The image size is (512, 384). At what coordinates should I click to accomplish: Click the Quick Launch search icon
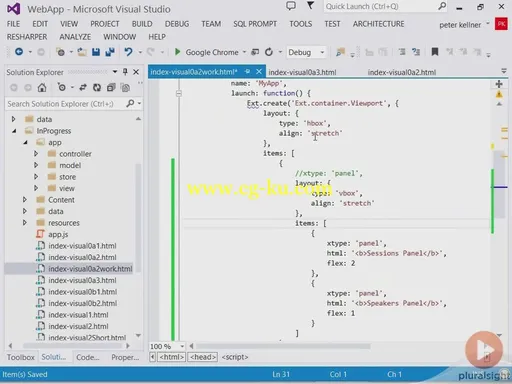click(x=442, y=6)
